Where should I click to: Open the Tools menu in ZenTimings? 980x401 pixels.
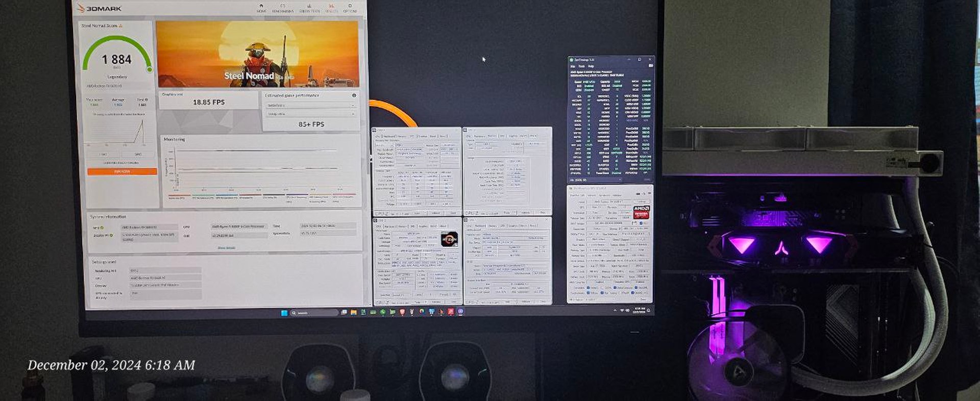coord(581,66)
